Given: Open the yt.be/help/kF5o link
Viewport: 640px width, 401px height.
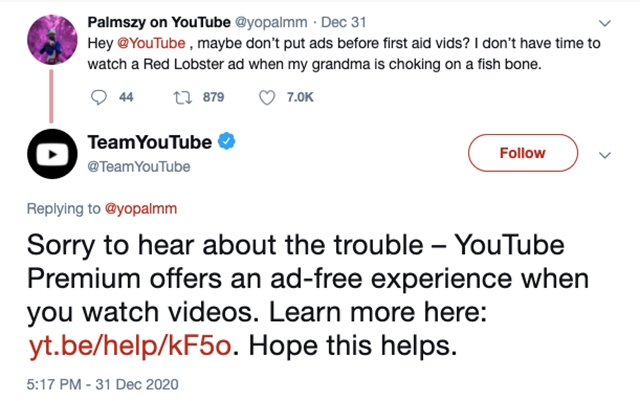Looking at the screenshot, I should [132, 346].
